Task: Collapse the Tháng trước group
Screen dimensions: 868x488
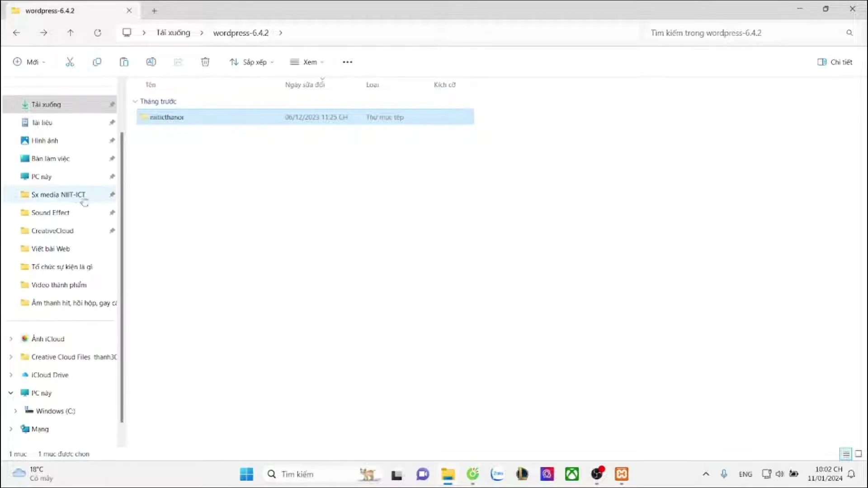Action: click(135, 101)
